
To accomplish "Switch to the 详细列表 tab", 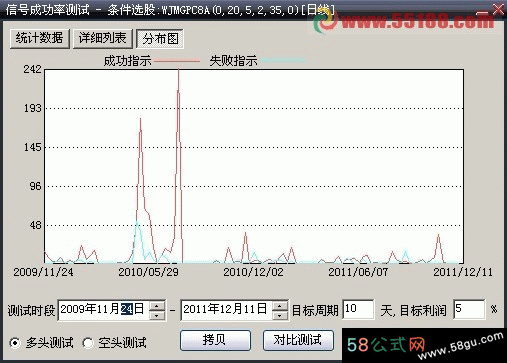I will point(103,39).
